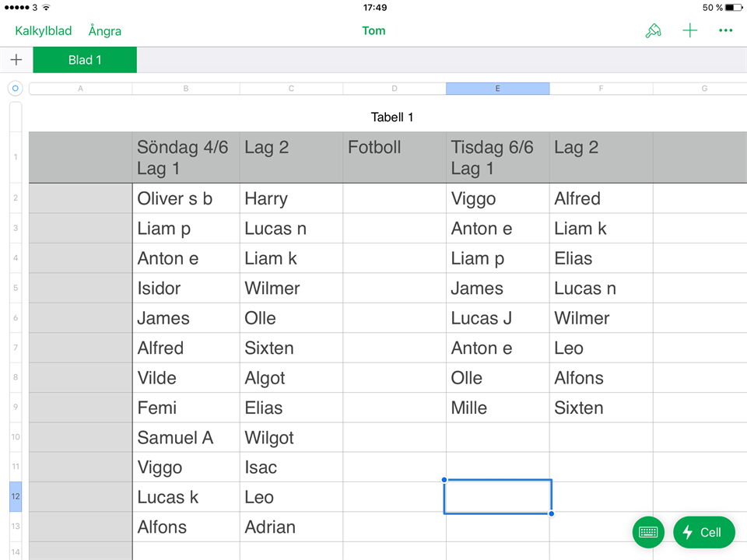Select cell containing Samuel A
747x560 pixels.
pyautogui.click(x=186, y=437)
